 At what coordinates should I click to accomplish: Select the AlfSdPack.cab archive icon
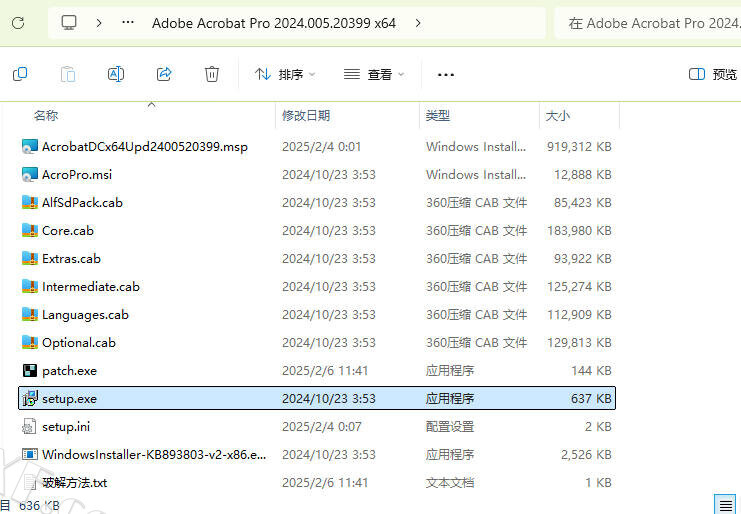30,203
